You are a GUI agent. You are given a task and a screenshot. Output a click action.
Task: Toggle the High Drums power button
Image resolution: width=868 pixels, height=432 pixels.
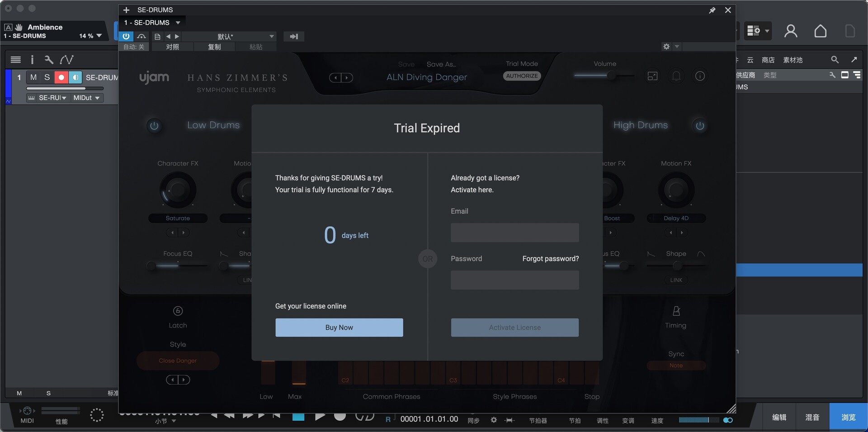(x=700, y=125)
